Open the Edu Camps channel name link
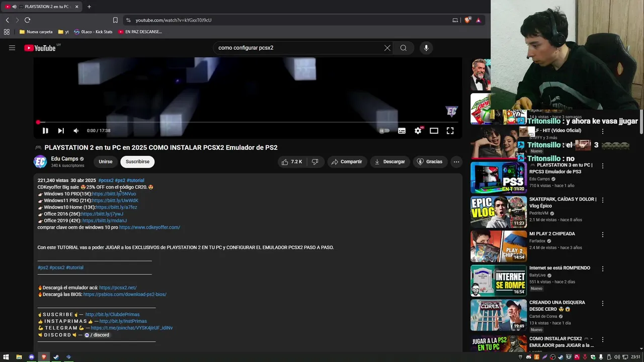 pos(64,159)
